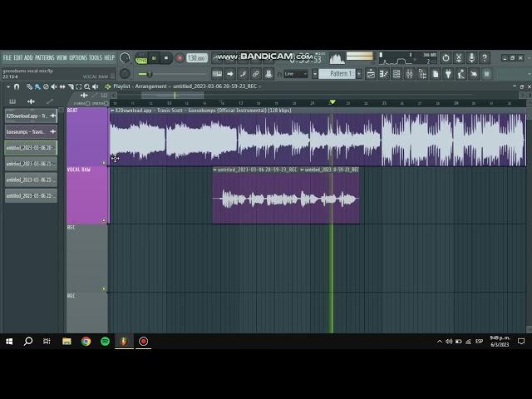Click the circular arrow icon in top toolbar

[446, 58]
